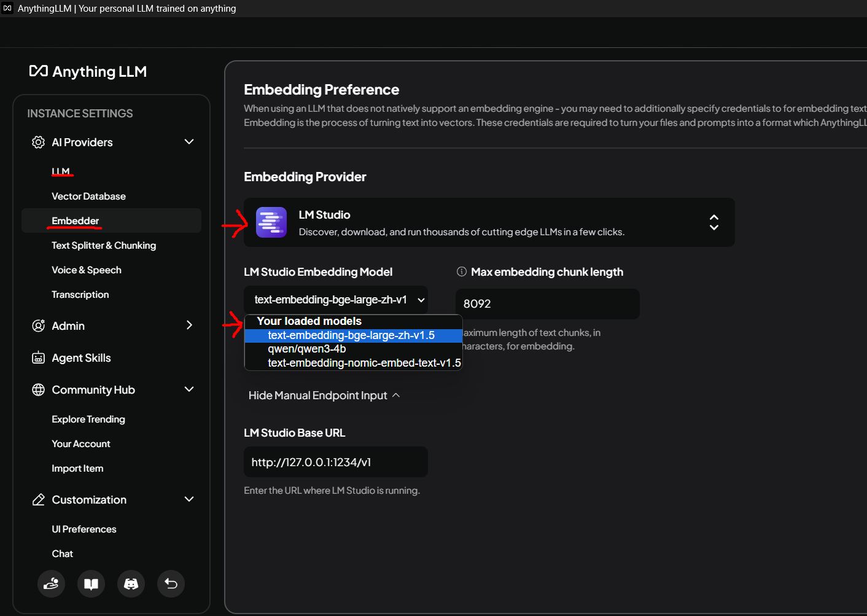
Task: Click the Max embedding chunk length field
Action: pos(546,304)
